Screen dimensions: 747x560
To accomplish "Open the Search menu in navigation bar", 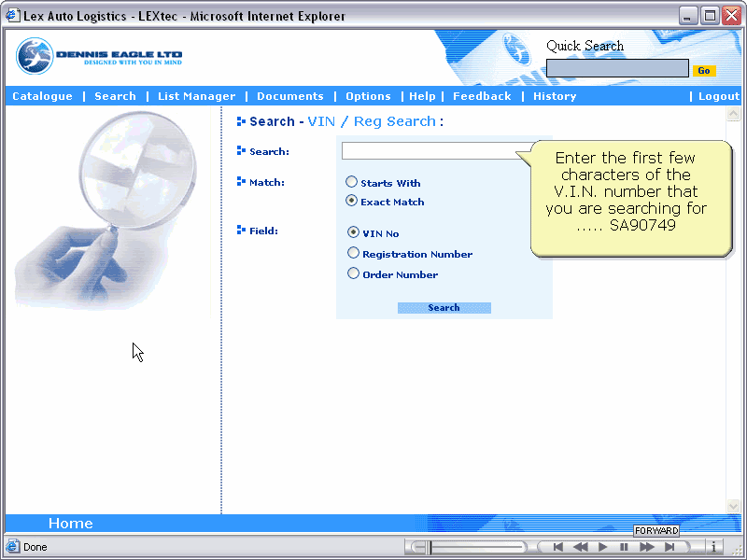I will coord(115,96).
